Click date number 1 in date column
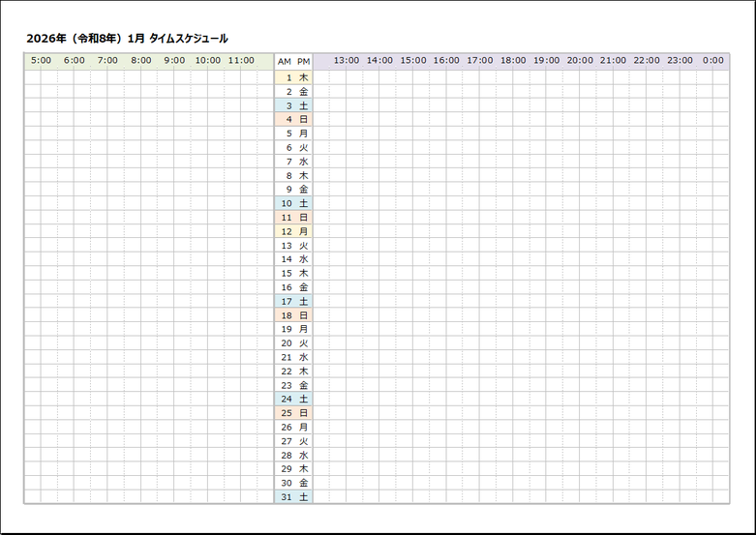 coord(287,77)
